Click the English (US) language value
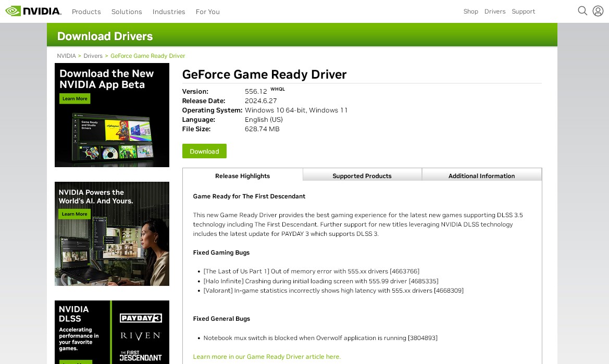The image size is (609, 364). (264, 120)
